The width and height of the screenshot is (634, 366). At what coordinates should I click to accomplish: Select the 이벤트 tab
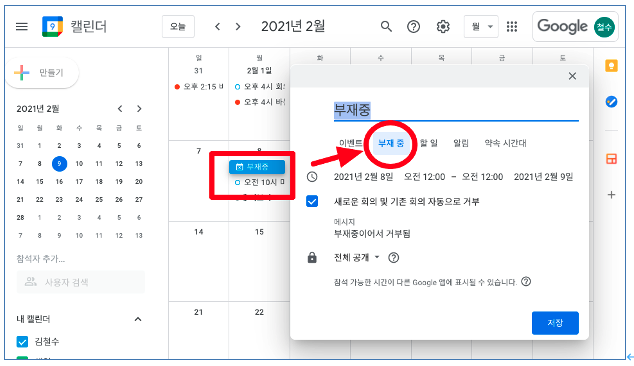351,143
